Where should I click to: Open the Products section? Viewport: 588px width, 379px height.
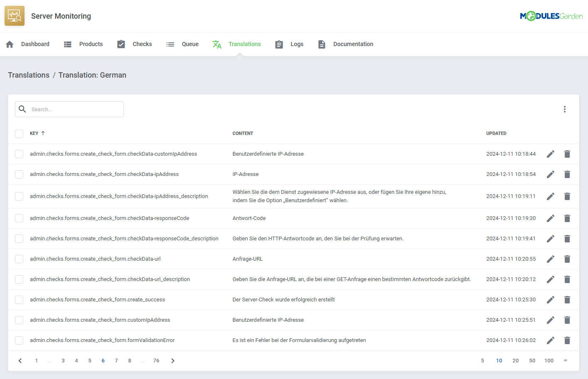click(x=91, y=44)
